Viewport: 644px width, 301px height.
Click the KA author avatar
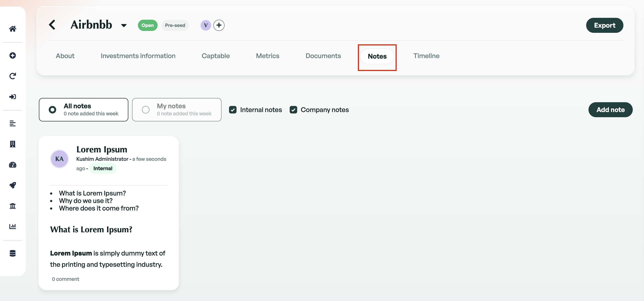(59, 159)
